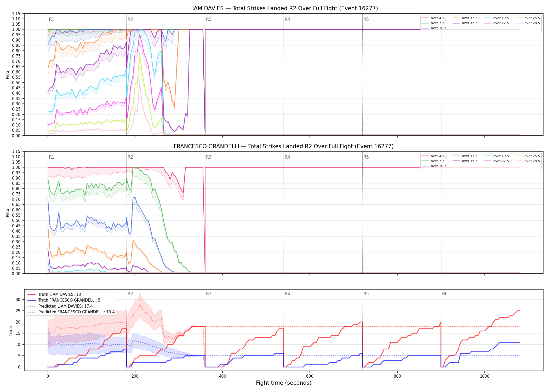Click 'over 19.5' legend entry in top chart

pyautogui.click(x=496, y=18)
